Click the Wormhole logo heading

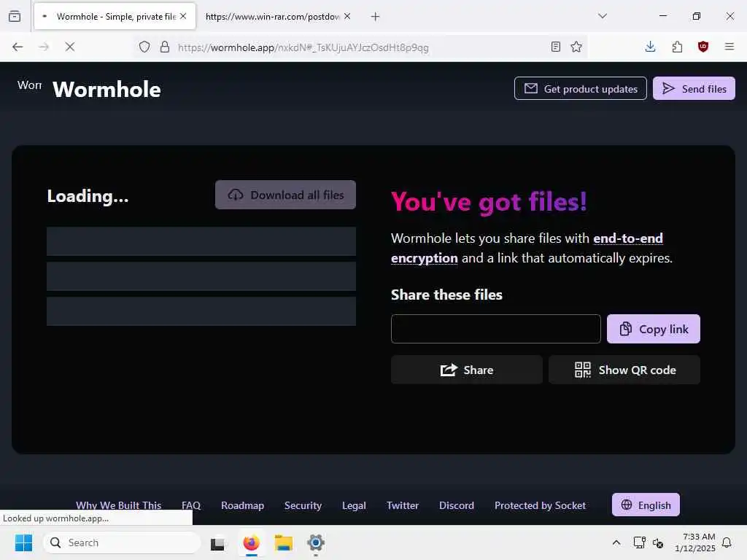(107, 90)
